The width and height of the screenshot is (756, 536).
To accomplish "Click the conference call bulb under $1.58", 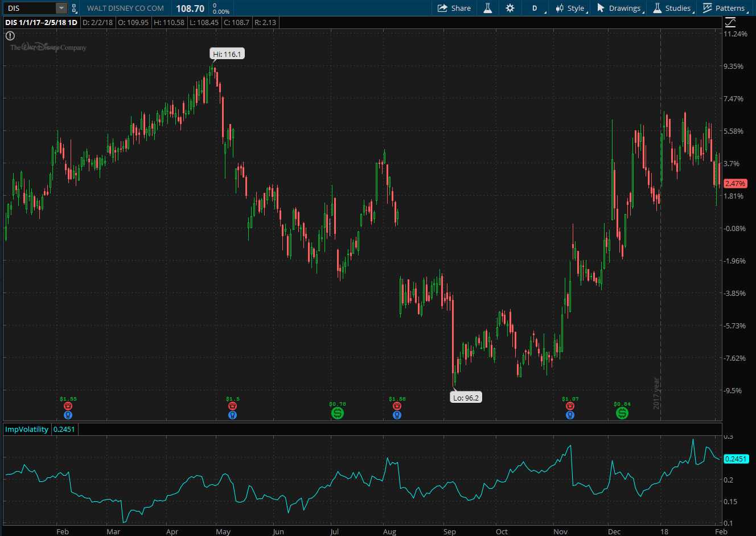I will [397, 415].
